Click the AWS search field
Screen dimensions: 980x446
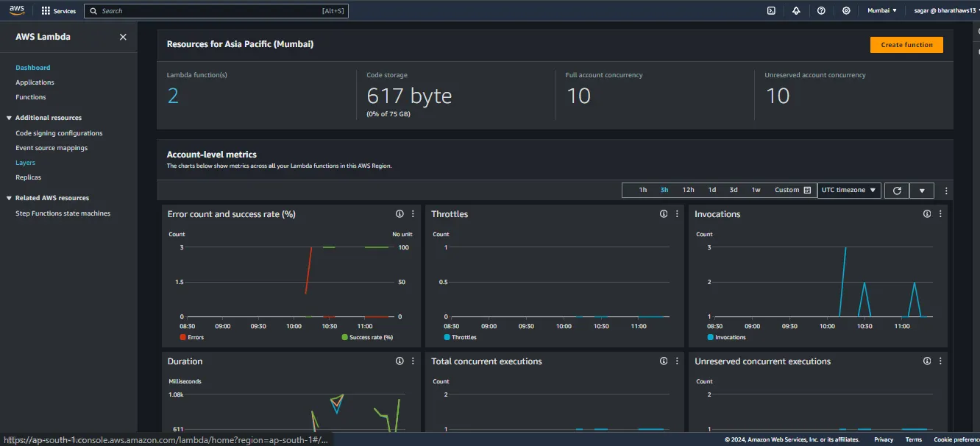(x=216, y=11)
